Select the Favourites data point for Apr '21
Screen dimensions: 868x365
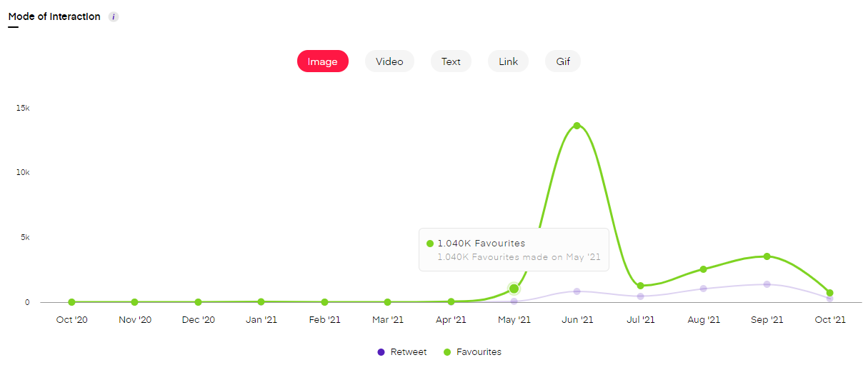[x=451, y=301]
